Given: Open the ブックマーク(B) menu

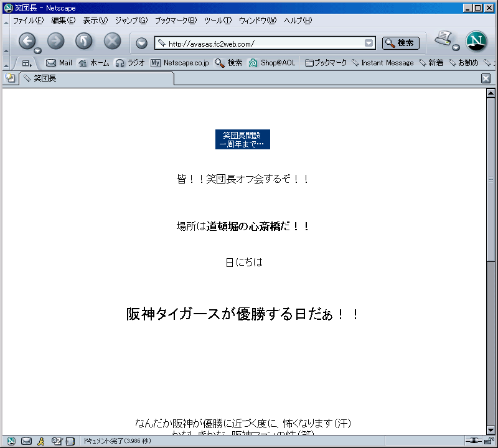Looking at the screenshot, I should (176, 21).
